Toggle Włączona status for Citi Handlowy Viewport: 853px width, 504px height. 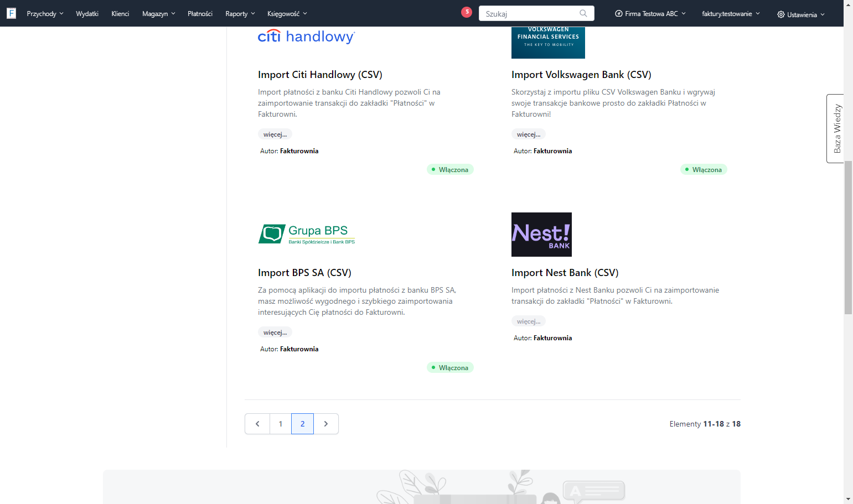(x=450, y=169)
